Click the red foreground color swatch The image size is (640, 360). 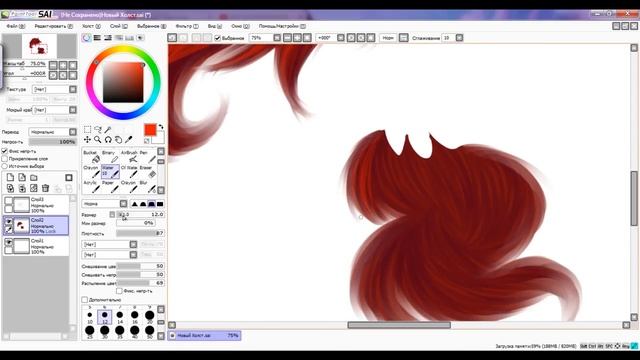150,130
